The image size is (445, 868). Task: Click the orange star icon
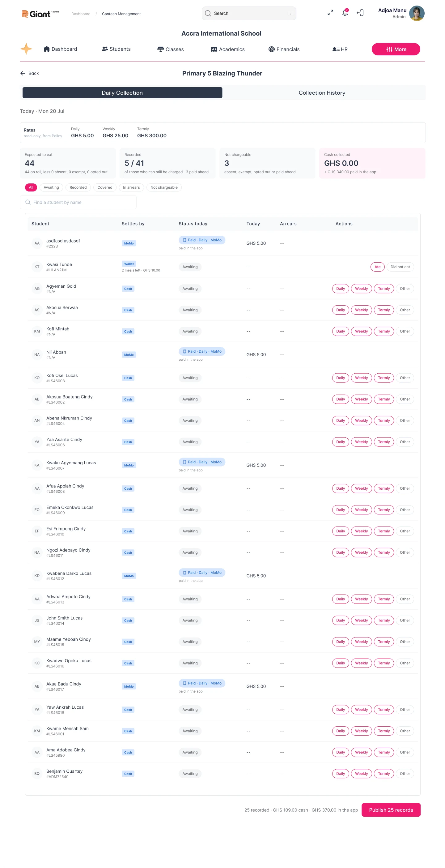pyautogui.click(x=26, y=49)
